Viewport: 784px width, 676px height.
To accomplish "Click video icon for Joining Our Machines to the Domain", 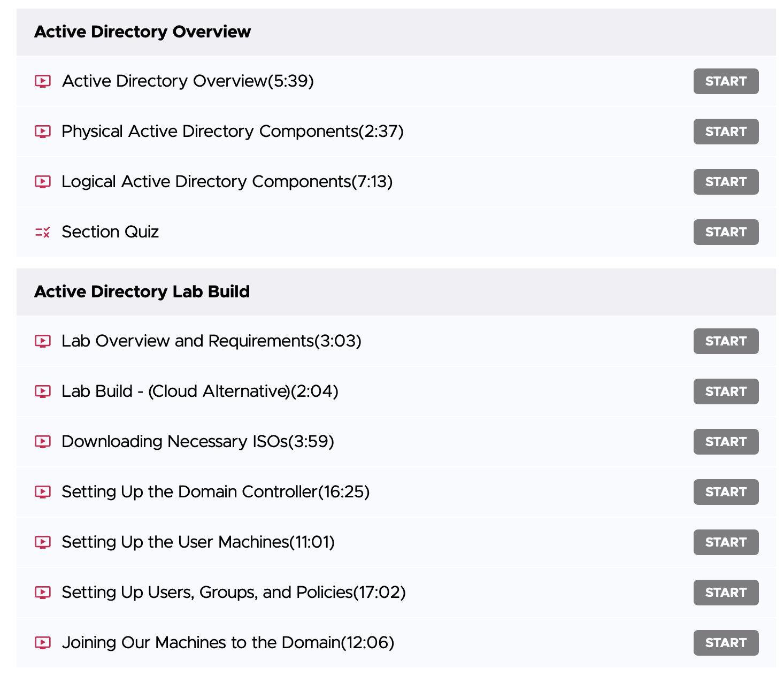I will tap(43, 643).
